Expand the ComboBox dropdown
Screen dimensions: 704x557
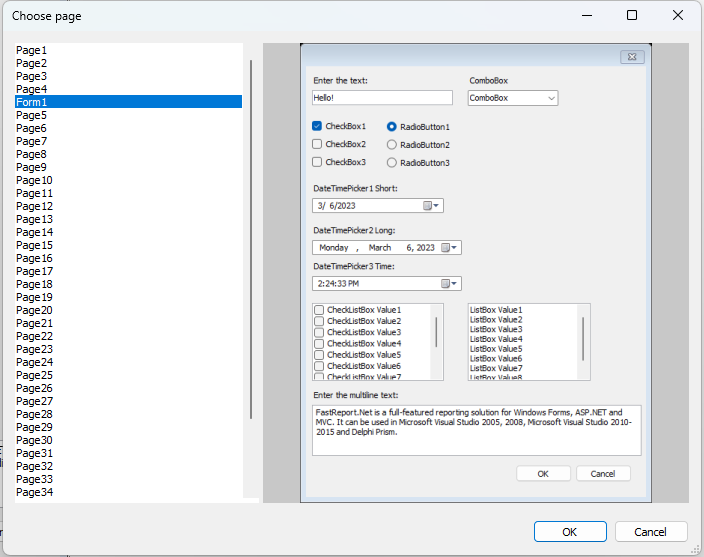coord(551,98)
